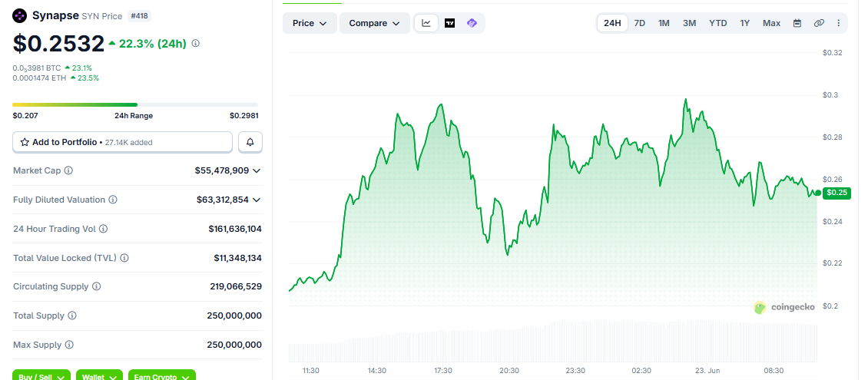Switch to the purple diamond chart mode
Viewport: 868px width, 380px height.
(x=472, y=23)
